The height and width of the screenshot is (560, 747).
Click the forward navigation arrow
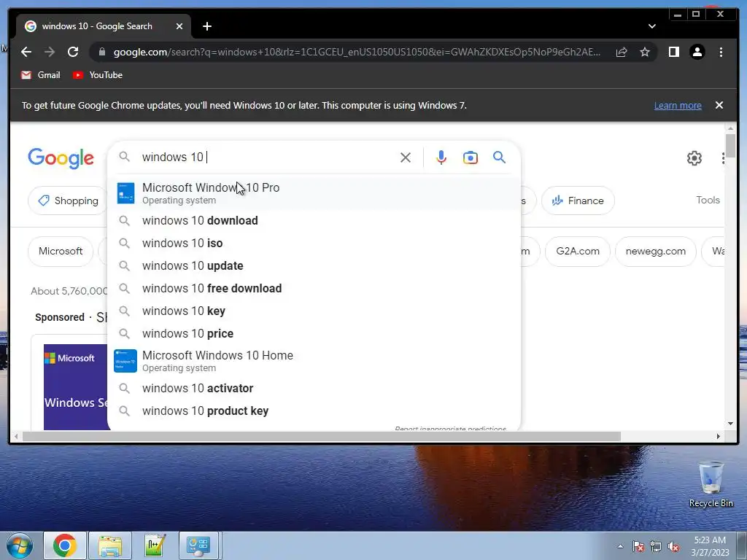[50, 52]
